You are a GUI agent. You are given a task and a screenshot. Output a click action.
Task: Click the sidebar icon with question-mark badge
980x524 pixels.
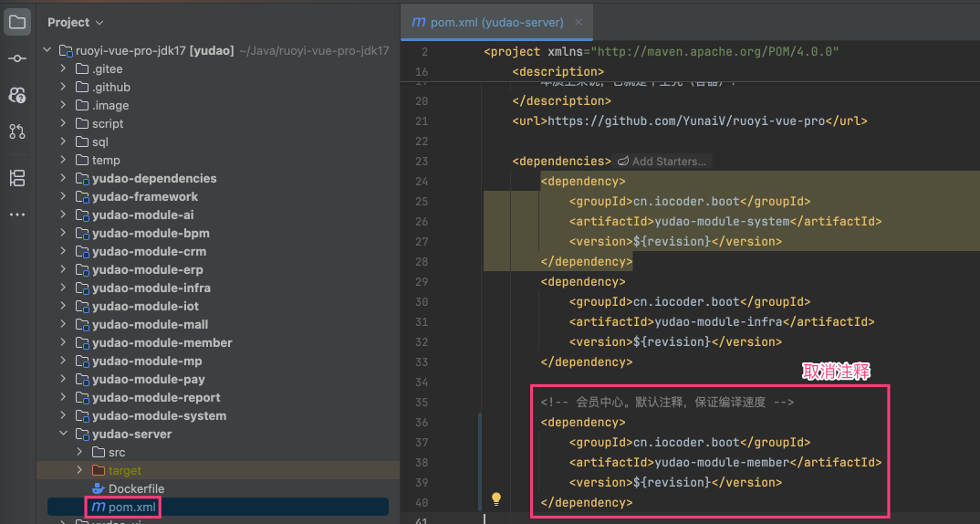pos(17,95)
